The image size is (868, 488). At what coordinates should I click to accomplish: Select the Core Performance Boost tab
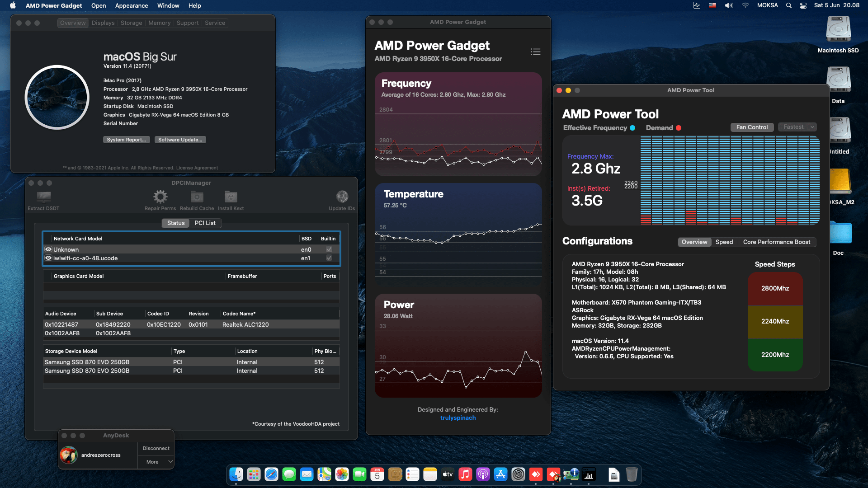point(777,242)
